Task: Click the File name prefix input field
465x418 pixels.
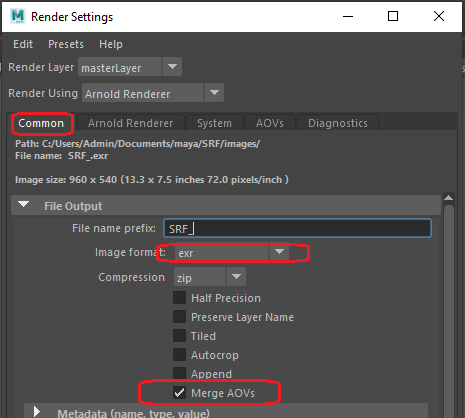Action: pyautogui.click(x=297, y=228)
